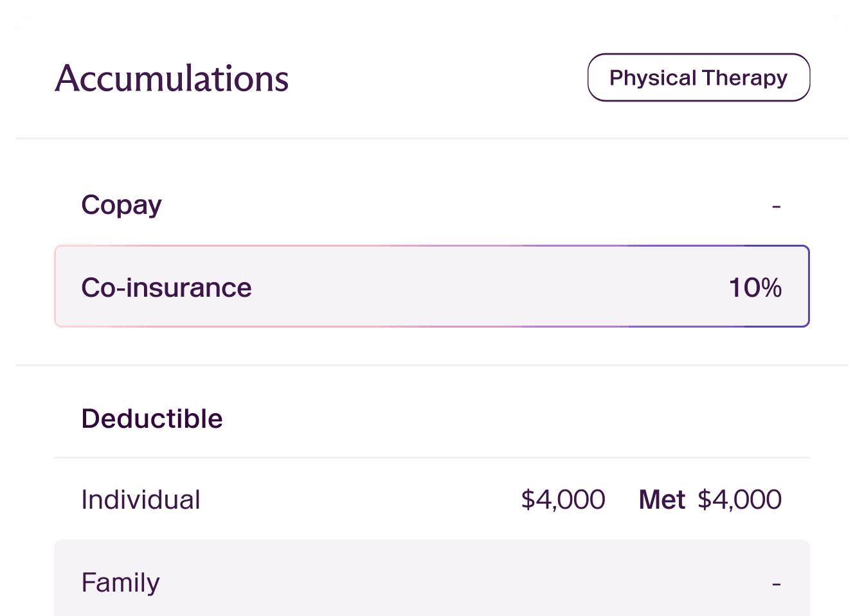The width and height of the screenshot is (864, 616).
Task: Select the Copay row
Action: click(x=432, y=206)
